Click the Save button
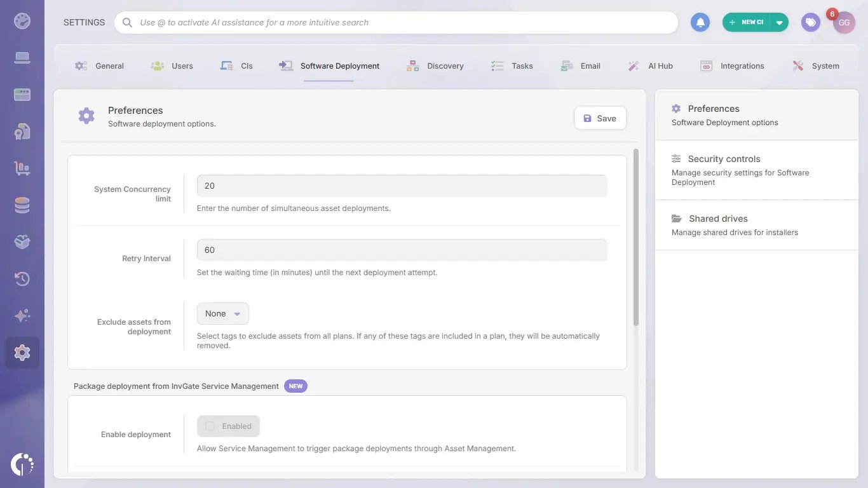This screenshot has height=488, width=868. point(600,118)
